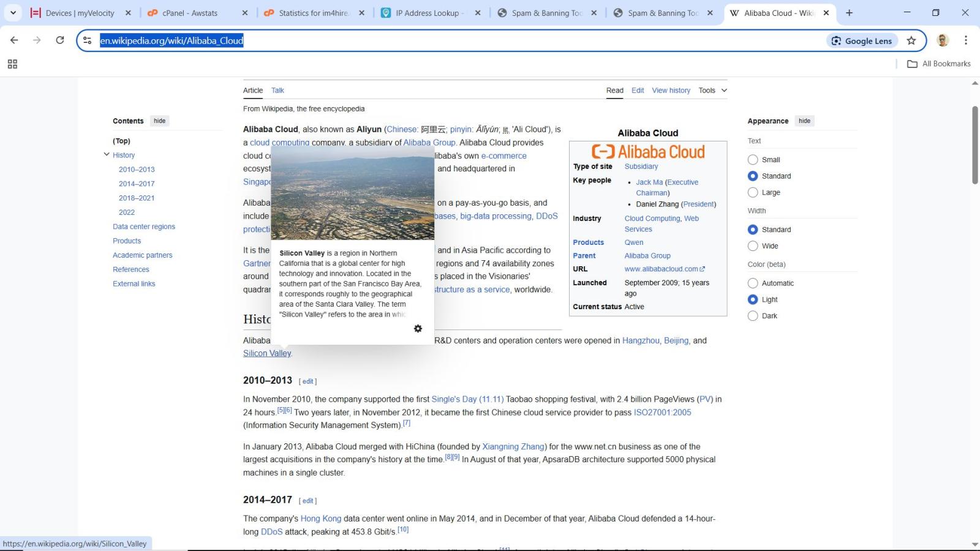Click the page preview settings gear icon

tap(418, 329)
